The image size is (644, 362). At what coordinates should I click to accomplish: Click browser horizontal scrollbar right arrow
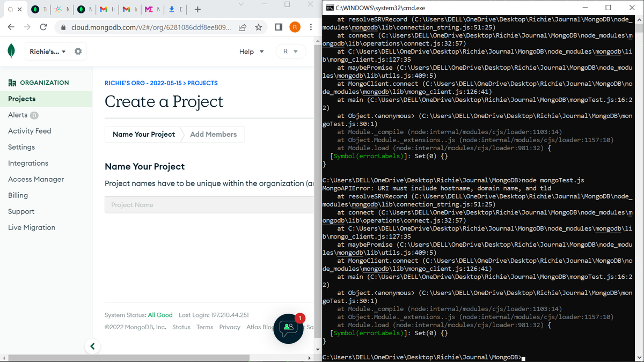pyautogui.click(x=309, y=358)
